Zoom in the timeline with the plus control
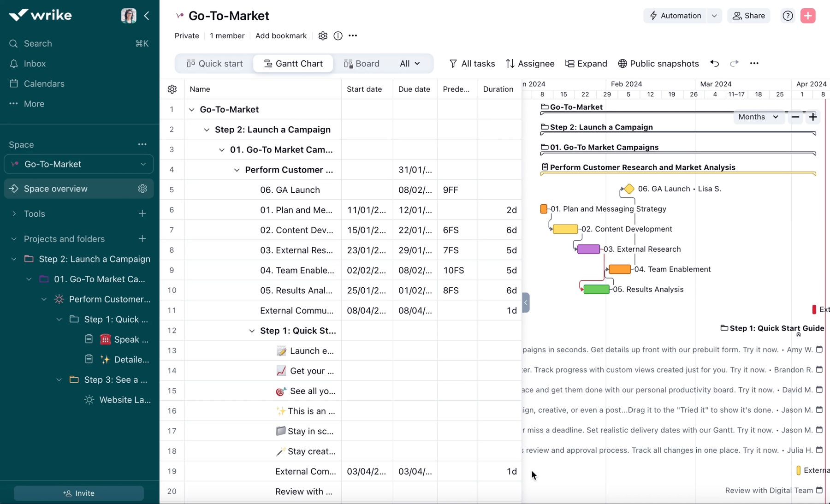 (813, 117)
